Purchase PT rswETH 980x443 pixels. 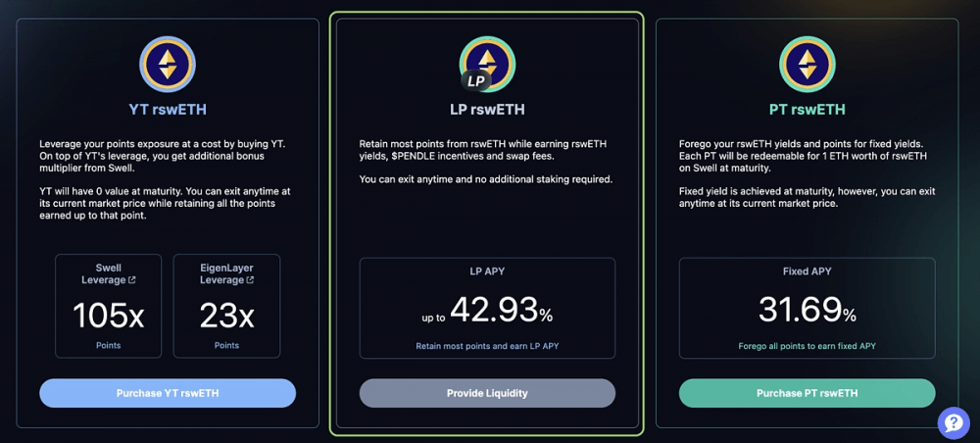tap(807, 393)
